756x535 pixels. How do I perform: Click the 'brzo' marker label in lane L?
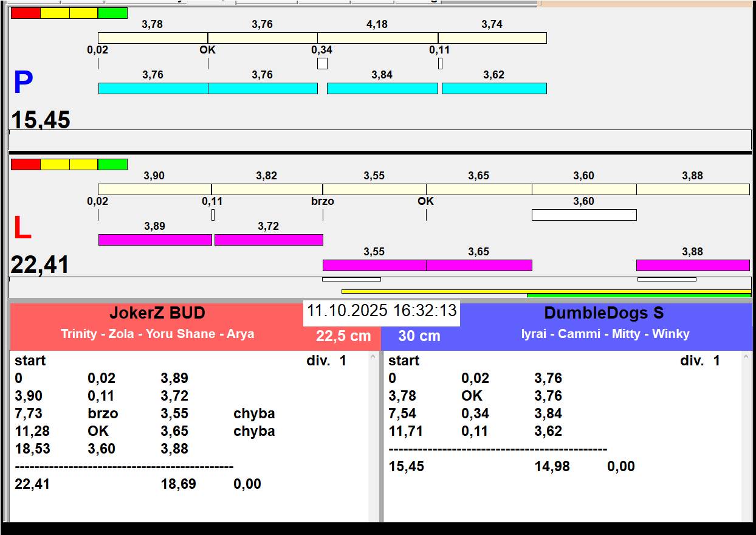323,201
